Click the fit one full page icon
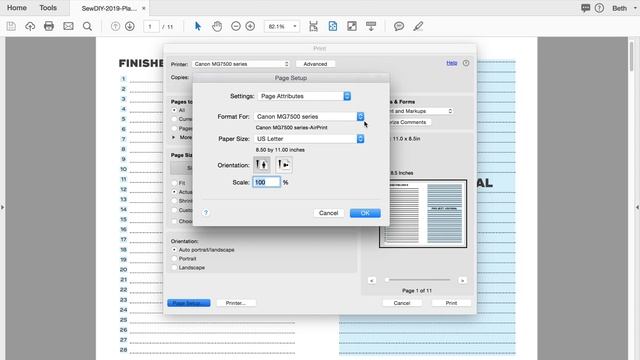The width and height of the screenshot is (640, 360). pos(333,27)
